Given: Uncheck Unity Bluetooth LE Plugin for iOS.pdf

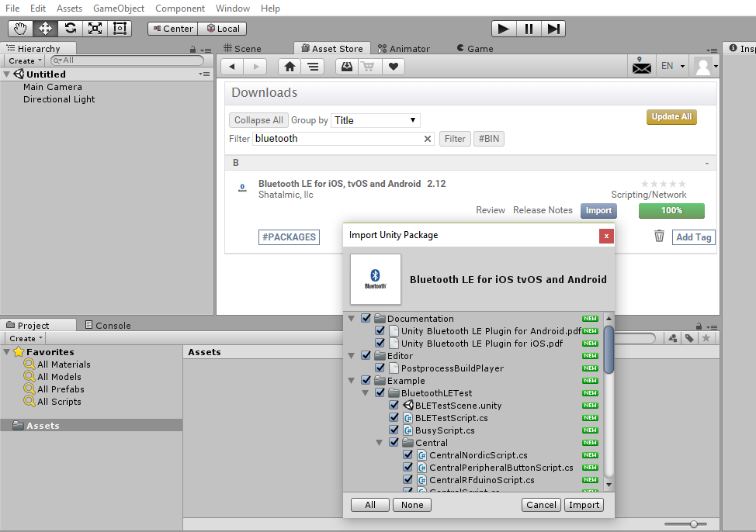Looking at the screenshot, I should click(x=380, y=343).
